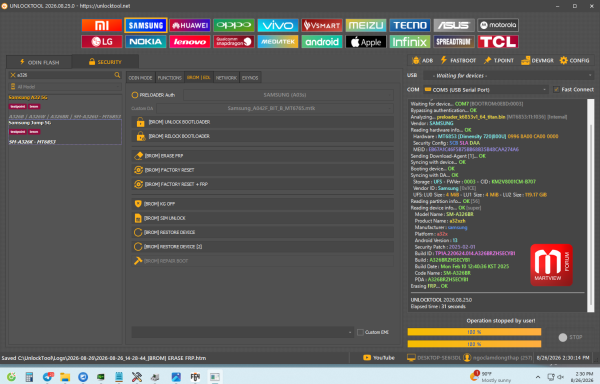Open the calculator in the taskbar

[29, 377]
